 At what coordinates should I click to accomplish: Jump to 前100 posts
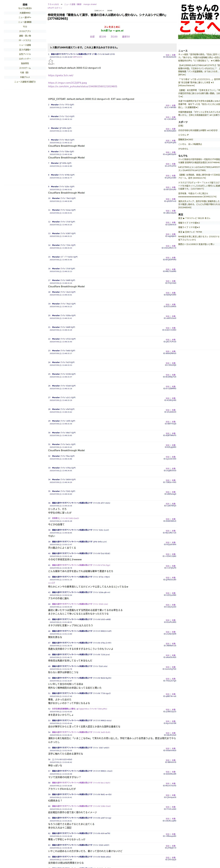tap(103, 37)
